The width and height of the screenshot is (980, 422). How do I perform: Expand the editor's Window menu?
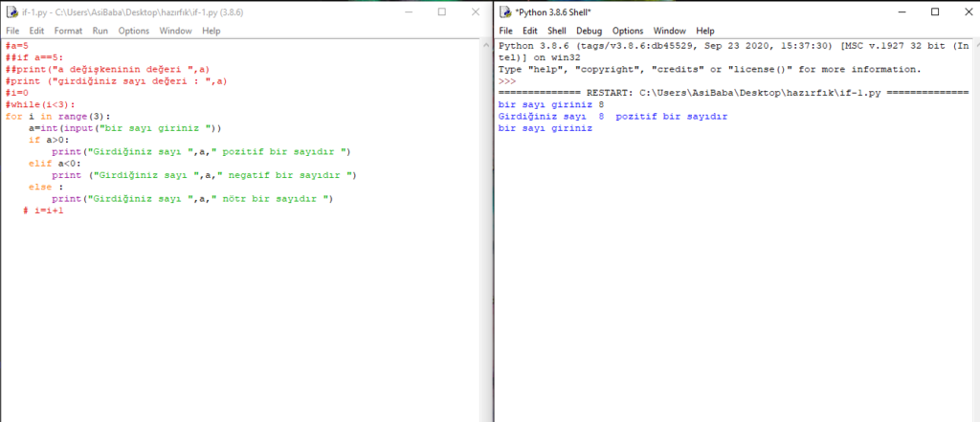[175, 31]
